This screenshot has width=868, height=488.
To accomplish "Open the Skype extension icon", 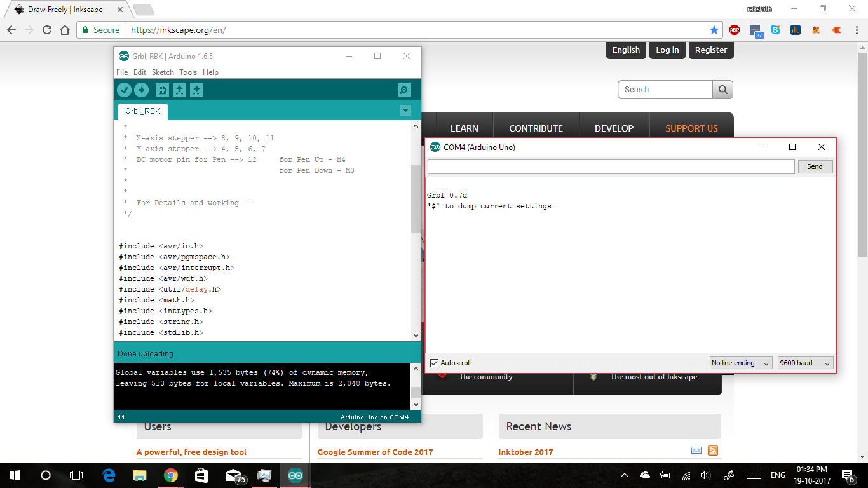I will pos(775,30).
